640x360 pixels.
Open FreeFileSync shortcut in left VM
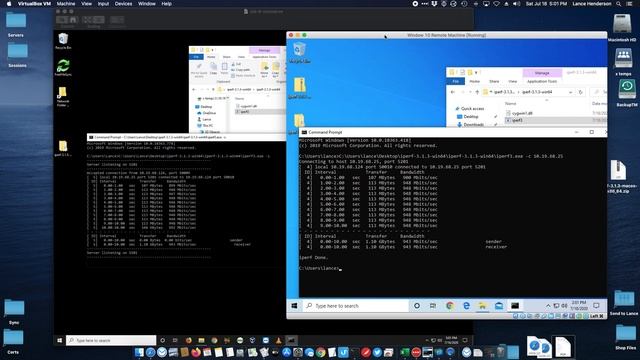click(63, 68)
